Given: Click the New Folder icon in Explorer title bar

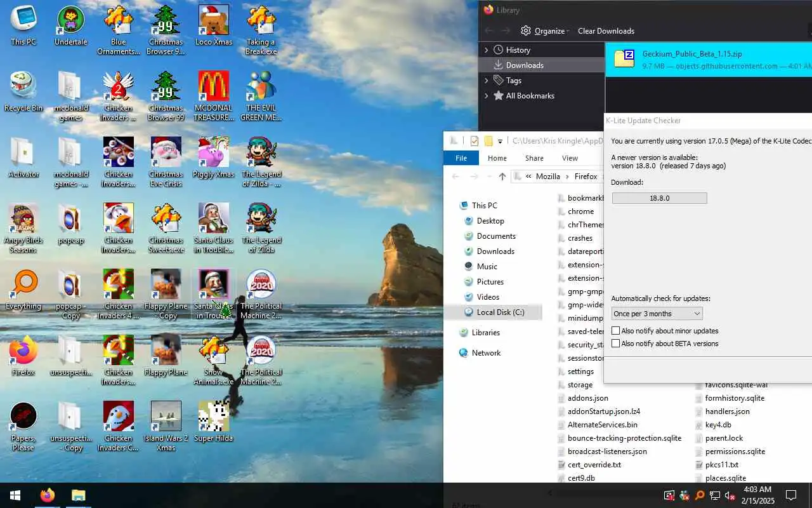Looking at the screenshot, I should [488, 141].
